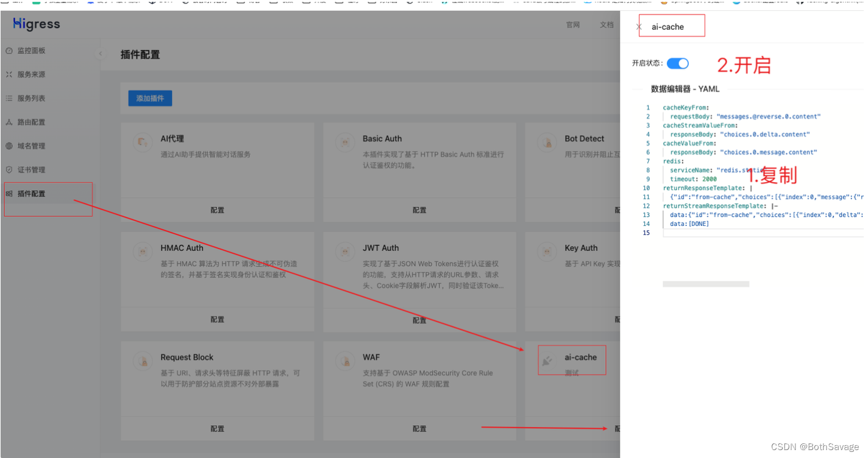Click the Bot Detect plugin icon
Screen dimensions: 868x458
click(547, 143)
